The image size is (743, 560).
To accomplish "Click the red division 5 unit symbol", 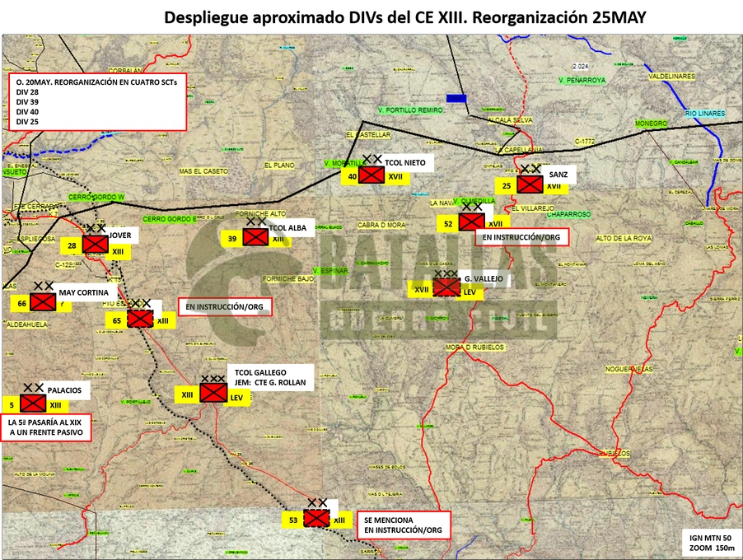I will [x=33, y=404].
